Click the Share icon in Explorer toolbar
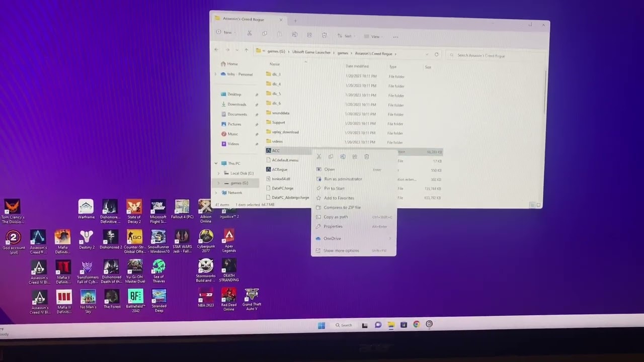The height and width of the screenshot is (362, 644). [x=309, y=35]
